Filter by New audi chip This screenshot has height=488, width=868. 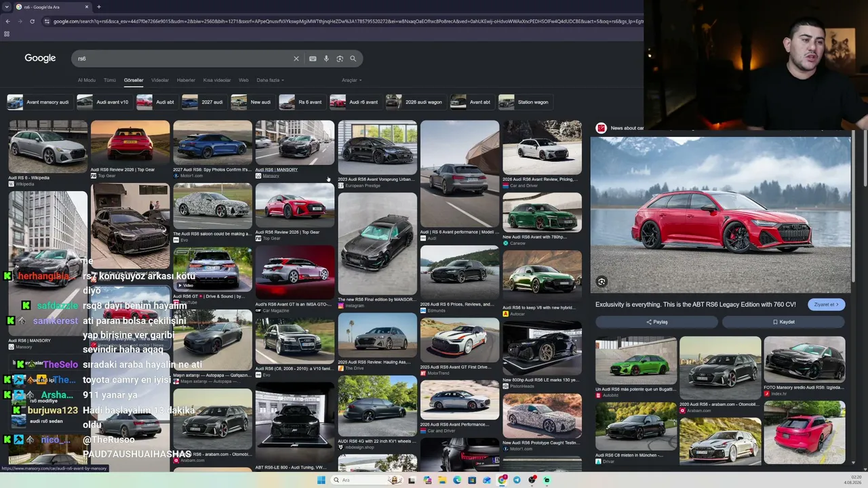(252, 102)
